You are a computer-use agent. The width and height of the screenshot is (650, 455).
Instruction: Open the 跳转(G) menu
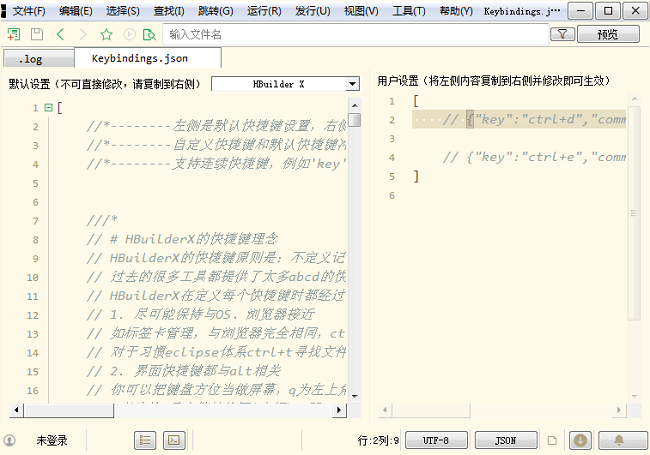coord(216,11)
